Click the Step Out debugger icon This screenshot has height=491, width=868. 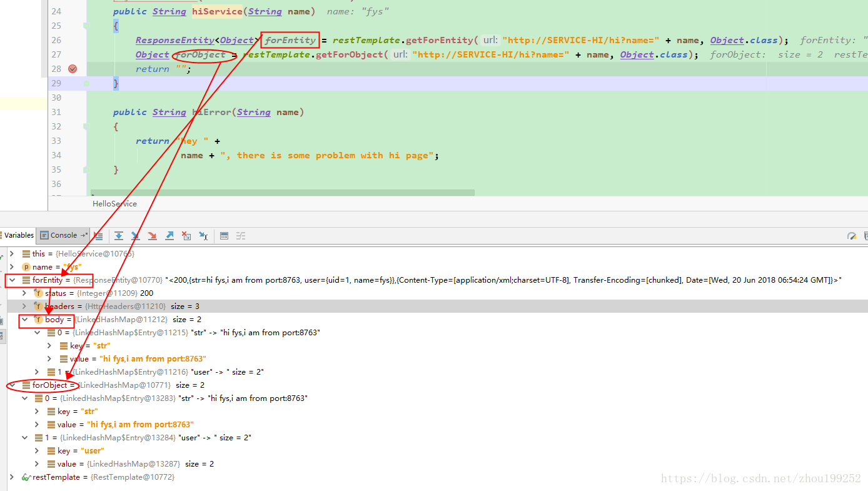click(169, 236)
